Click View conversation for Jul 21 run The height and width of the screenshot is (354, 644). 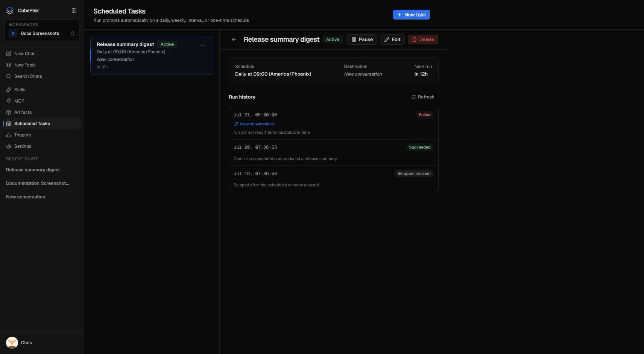[x=254, y=124]
